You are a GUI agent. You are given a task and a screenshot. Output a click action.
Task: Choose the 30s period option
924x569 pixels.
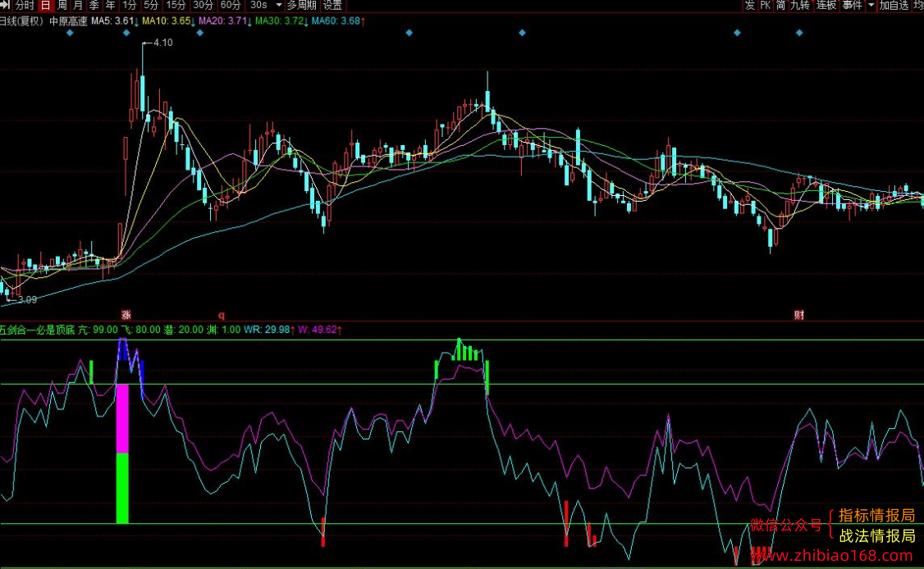click(x=258, y=5)
